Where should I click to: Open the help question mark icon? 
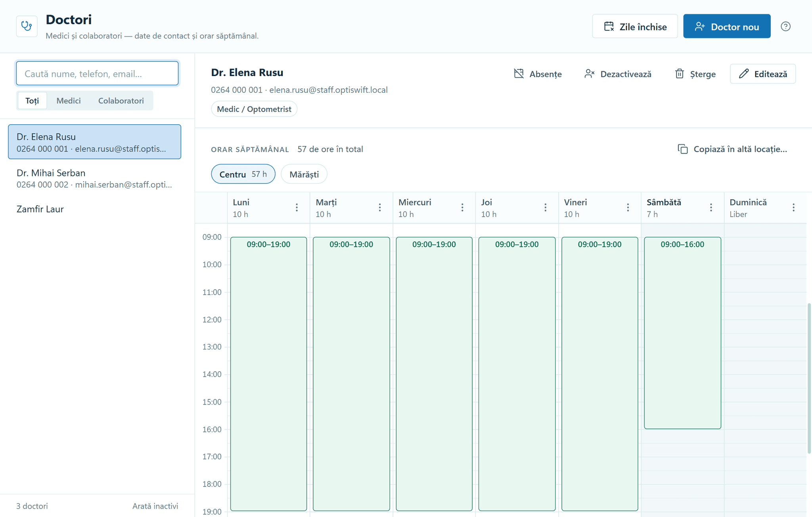coord(785,27)
